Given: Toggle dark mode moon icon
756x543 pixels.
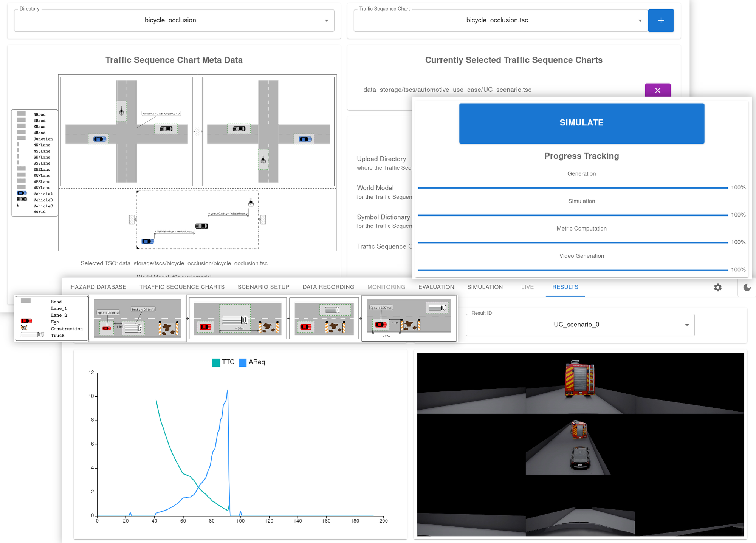Looking at the screenshot, I should [x=747, y=287].
